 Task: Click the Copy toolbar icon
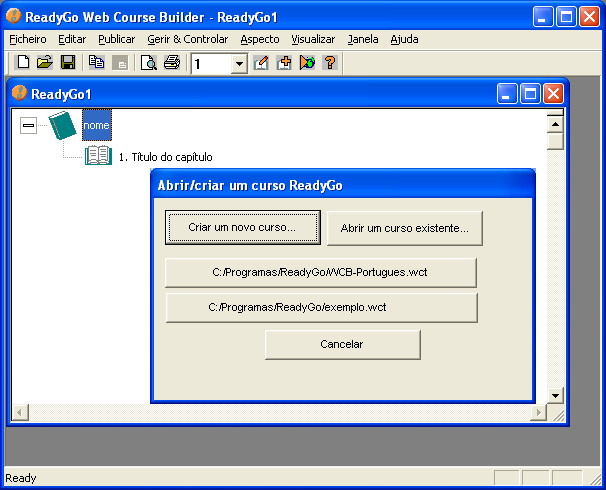tap(97, 63)
